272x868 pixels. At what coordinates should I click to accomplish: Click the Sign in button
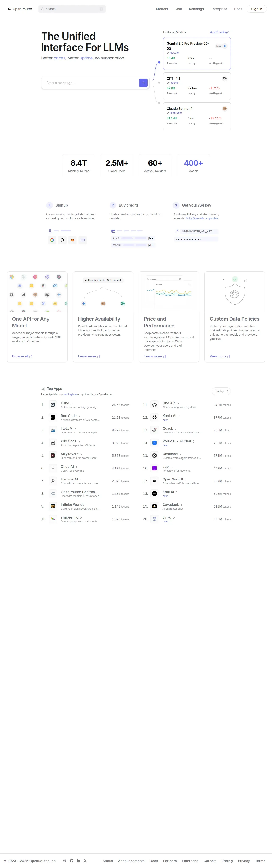click(x=257, y=9)
